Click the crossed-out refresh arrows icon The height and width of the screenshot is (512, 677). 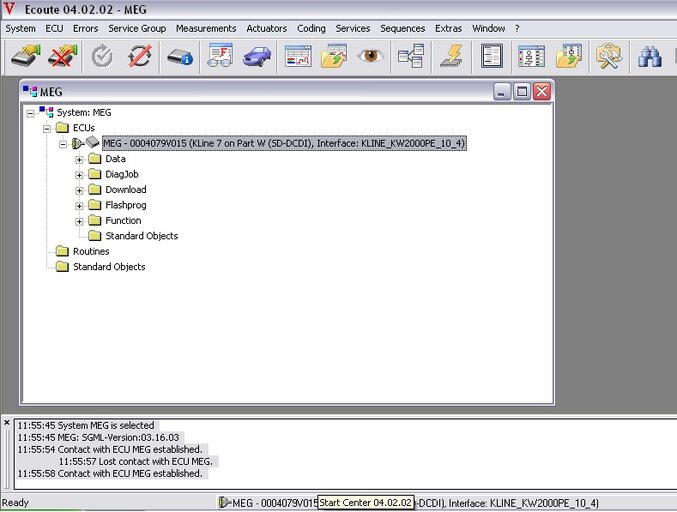[x=140, y=56]
